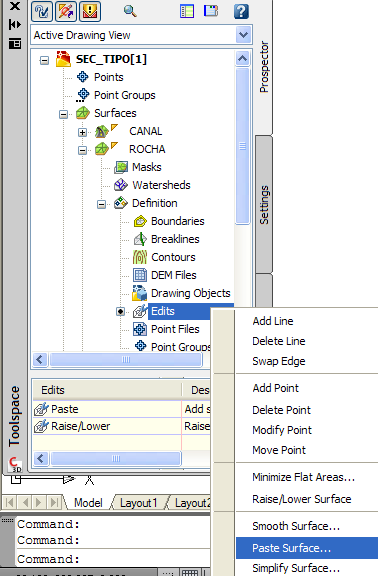Click the Surfaces collection icon
Viewport: 378px width, 576px height.
(83, 113)
